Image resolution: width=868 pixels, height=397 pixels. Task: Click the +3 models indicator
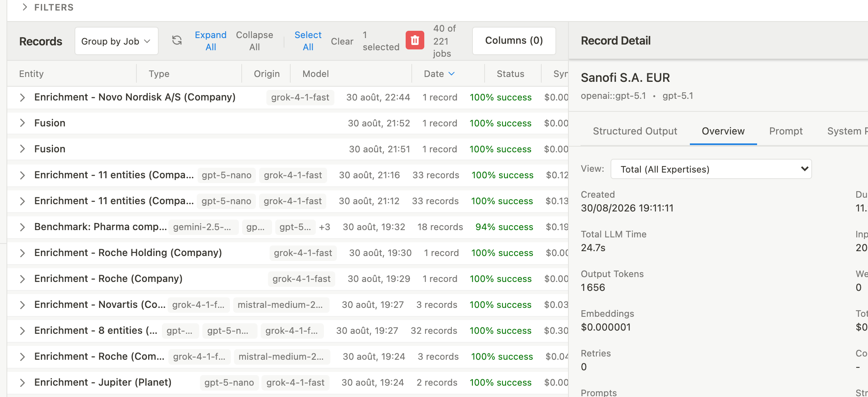tap(324, 227)
